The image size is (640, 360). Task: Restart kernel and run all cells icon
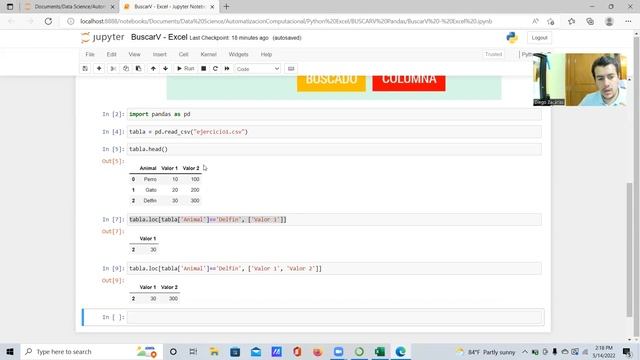[x=227, y=69]
